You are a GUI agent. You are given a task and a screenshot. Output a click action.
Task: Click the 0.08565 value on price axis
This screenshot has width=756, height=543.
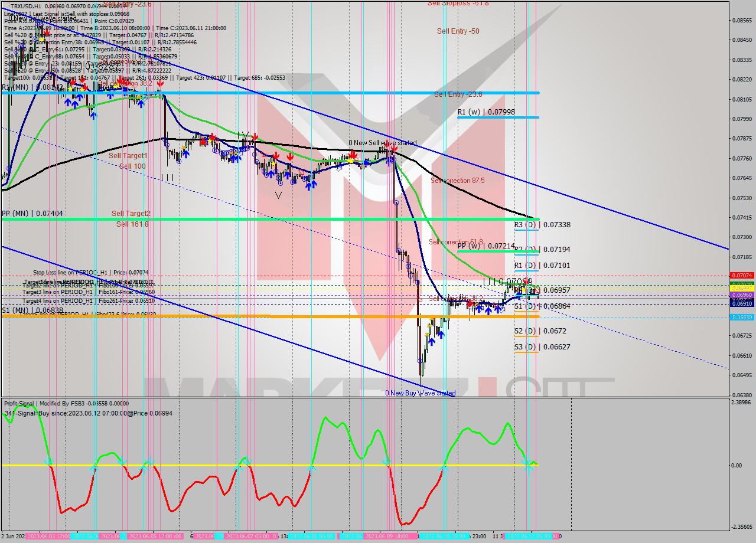coord(742,20)
